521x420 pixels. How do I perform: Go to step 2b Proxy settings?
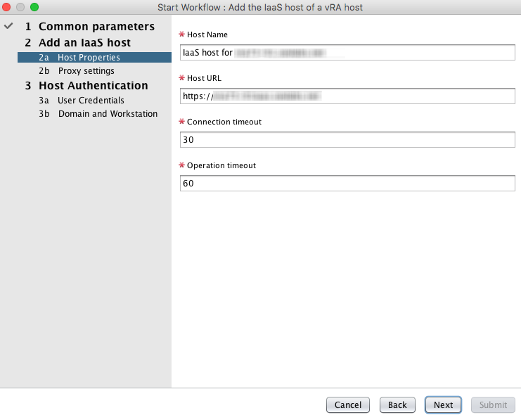click(x=77, y=71)
